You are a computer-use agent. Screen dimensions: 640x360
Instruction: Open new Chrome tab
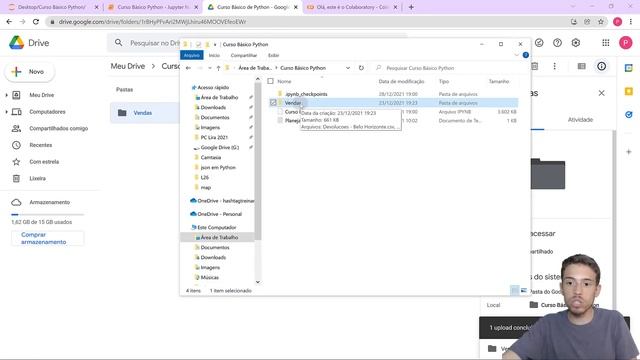(x=411, y=7)
